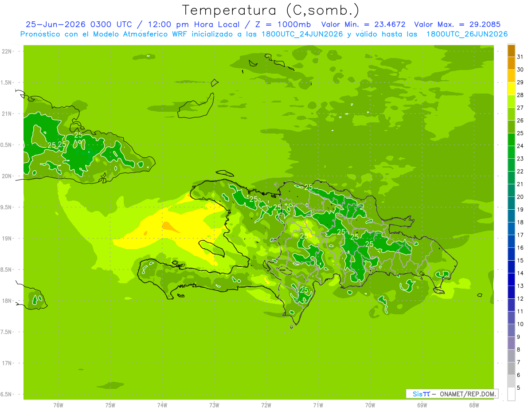
Task: Click the legend label '26'
Action: pos(520,120)
